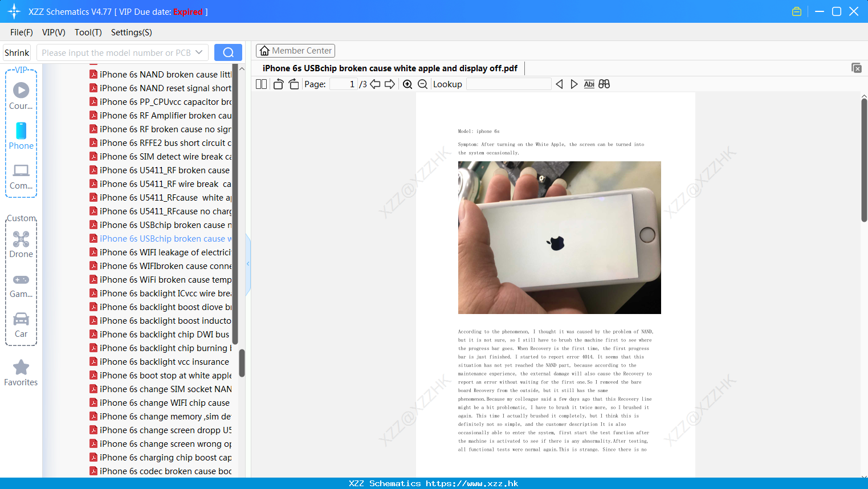
Task: Open the Settings(S) menu
Action: [x=132, y=32]
